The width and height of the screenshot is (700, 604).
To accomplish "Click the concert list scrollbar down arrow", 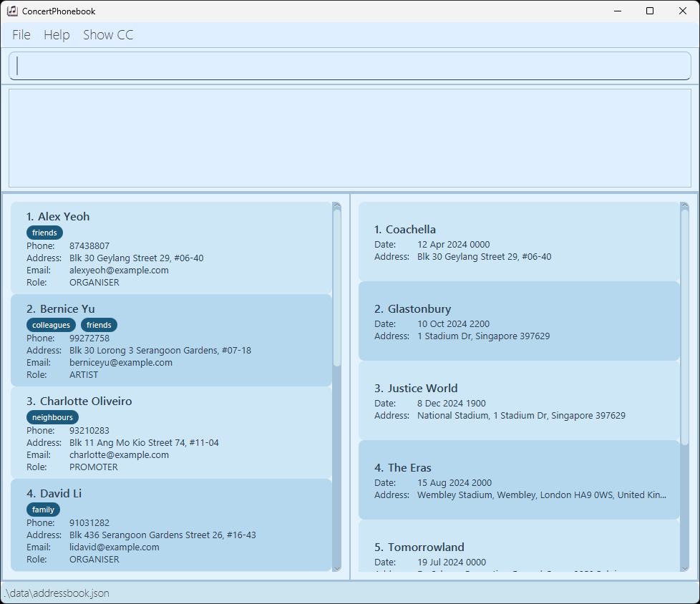I will (685, 568).
